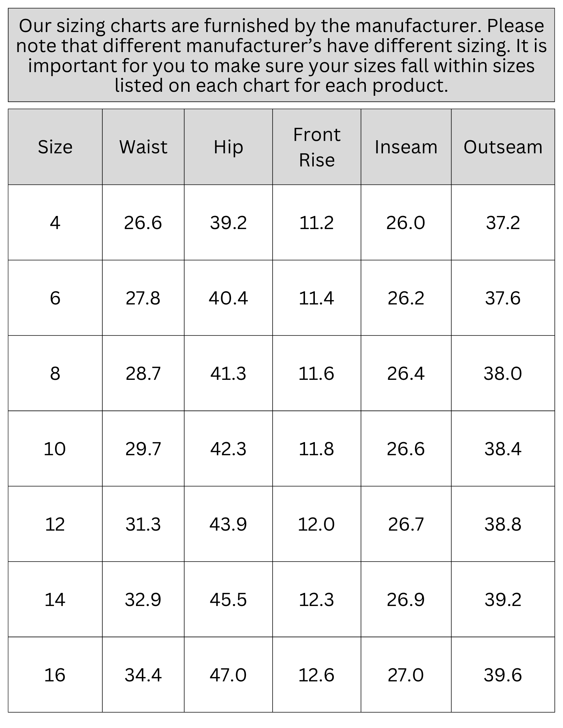The height and width of the screenshot is (728, 563).
Task: Click inseam value 26.0 for size 4
Action: point(406,223)
